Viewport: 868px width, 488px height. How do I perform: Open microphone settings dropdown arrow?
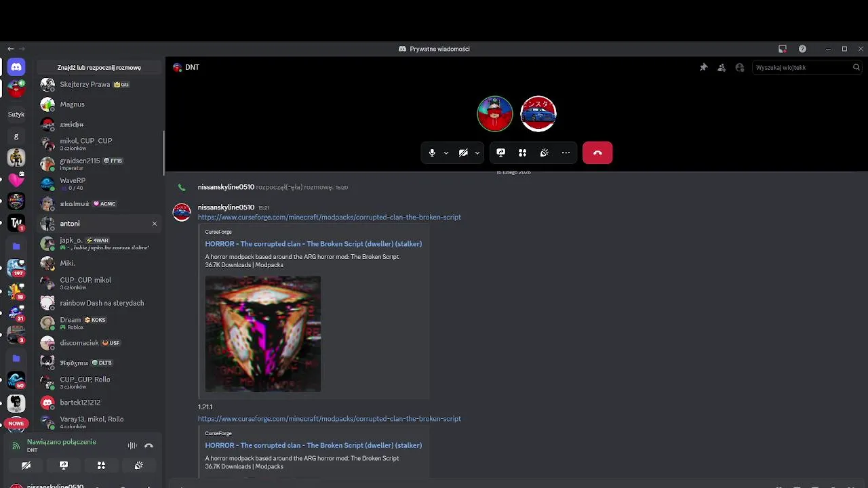pos(446,153)
